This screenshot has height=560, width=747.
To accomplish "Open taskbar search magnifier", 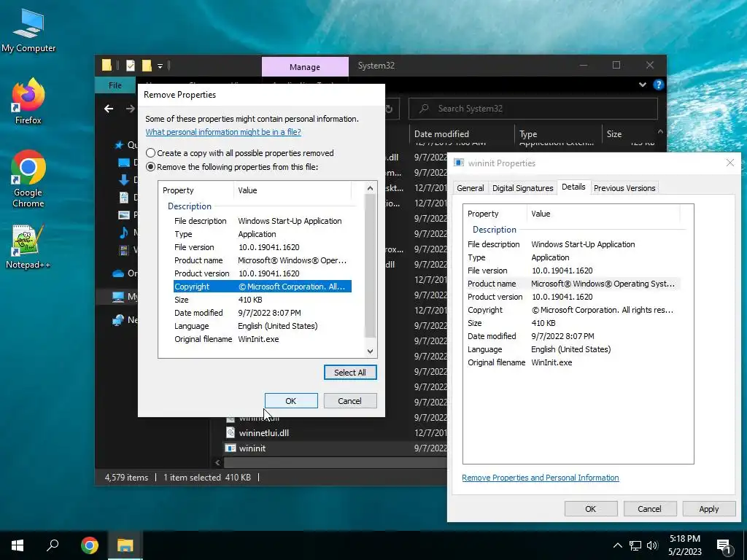I will point(53,545).
